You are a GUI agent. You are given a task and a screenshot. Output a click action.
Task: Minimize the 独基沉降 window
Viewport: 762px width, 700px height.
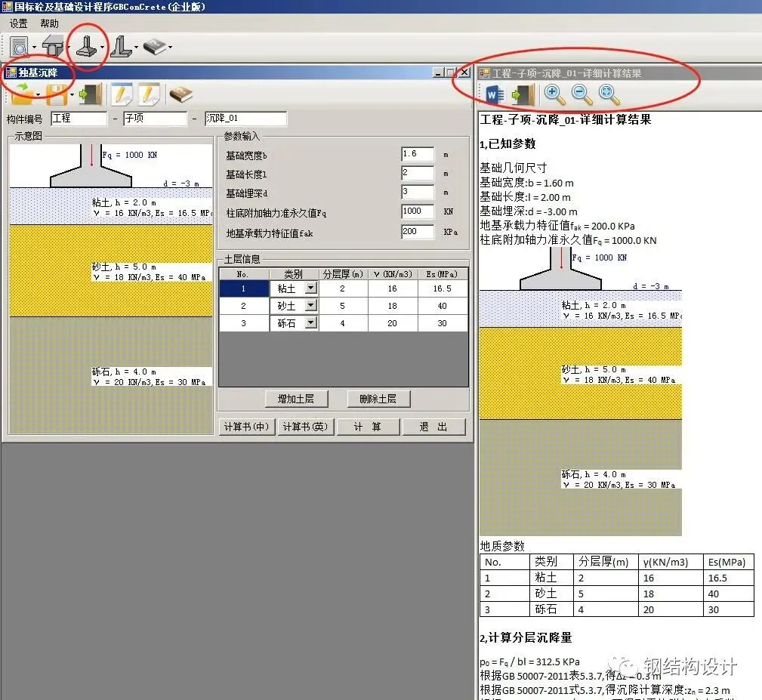(x=439, y=72)
